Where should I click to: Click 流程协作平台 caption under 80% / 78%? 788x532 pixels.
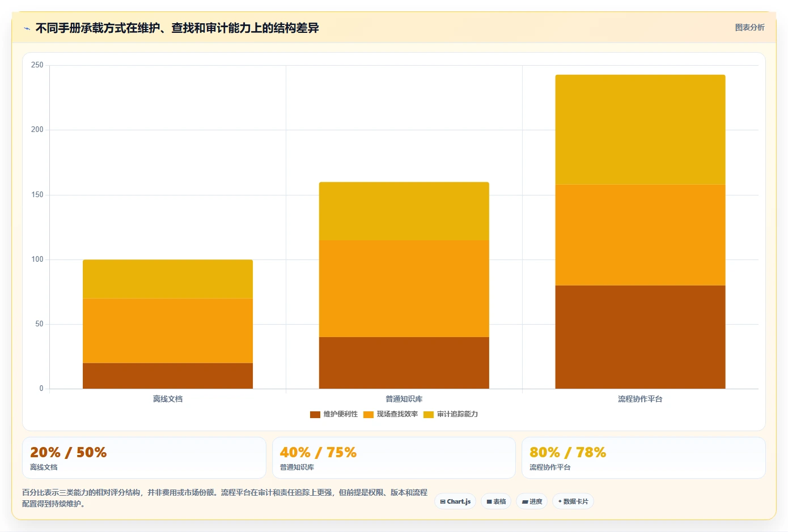550,467
